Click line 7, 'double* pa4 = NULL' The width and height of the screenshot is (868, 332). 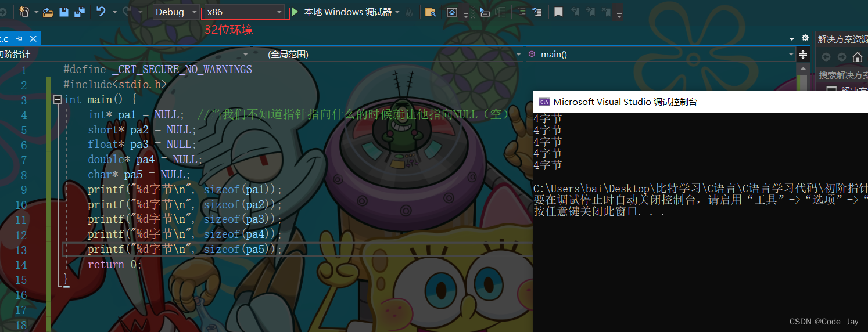coord(146,160)
